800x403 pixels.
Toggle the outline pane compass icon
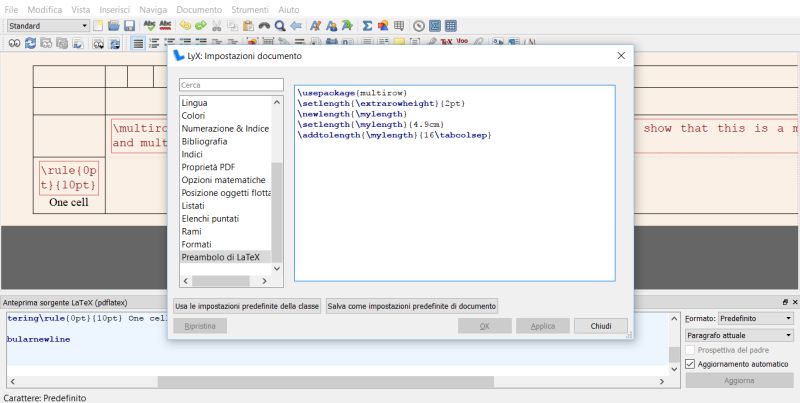(419, 26)
